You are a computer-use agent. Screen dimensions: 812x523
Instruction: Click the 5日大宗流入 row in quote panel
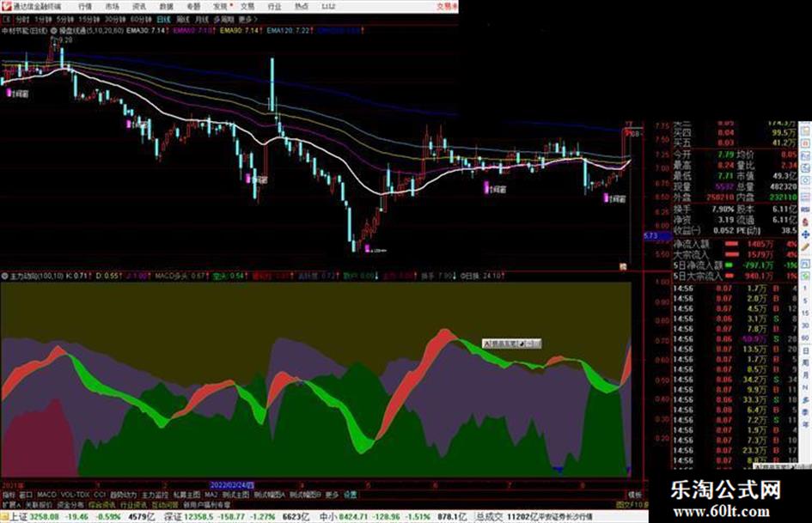(736, 276)
